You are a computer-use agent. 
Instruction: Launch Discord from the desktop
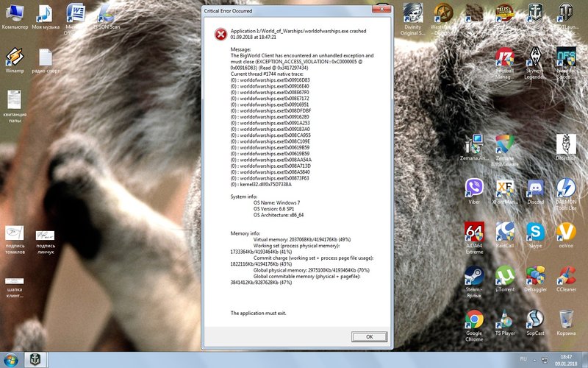point(536,191)
